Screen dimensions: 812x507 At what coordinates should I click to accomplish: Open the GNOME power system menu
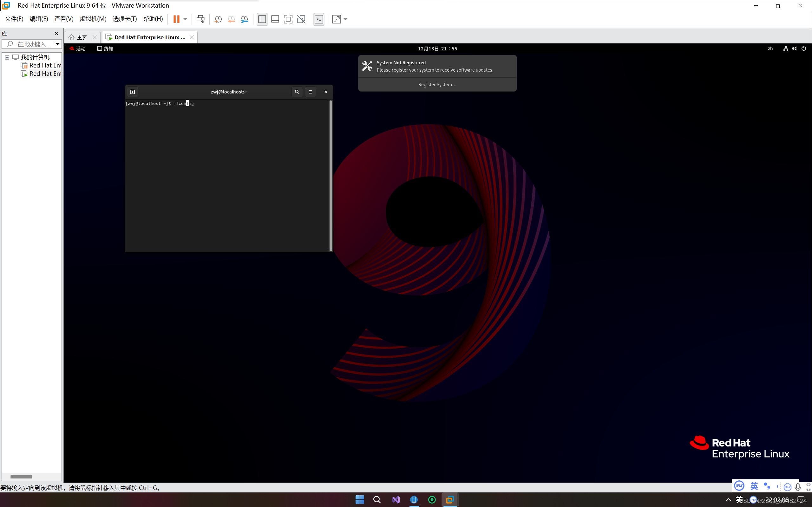point(804,48)
